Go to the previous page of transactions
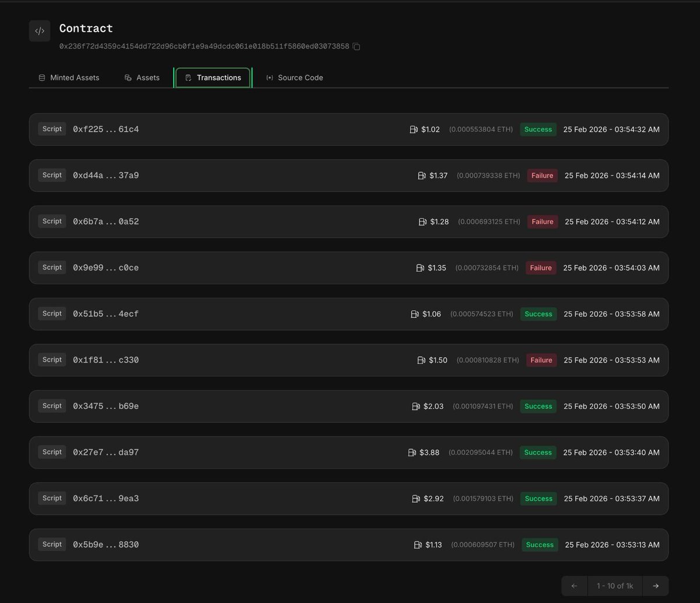Screen dimensions: 700x603 click(575, 586)
